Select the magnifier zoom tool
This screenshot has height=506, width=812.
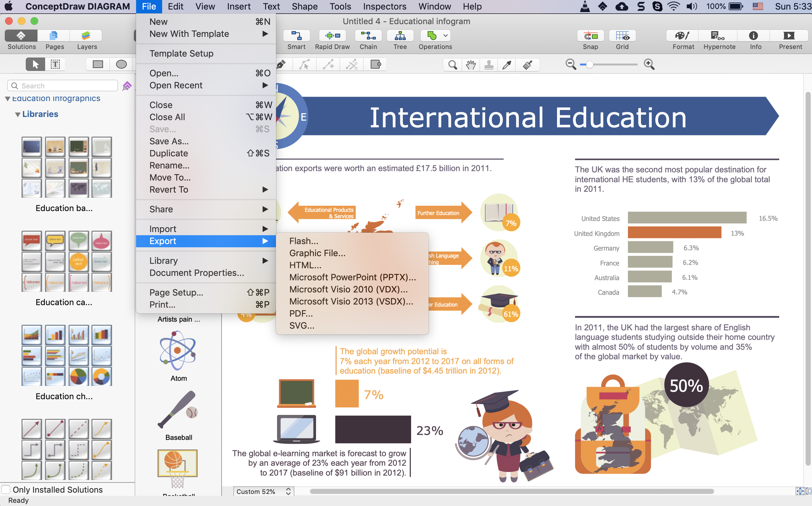pyautogui.click(x=452, y=65)
